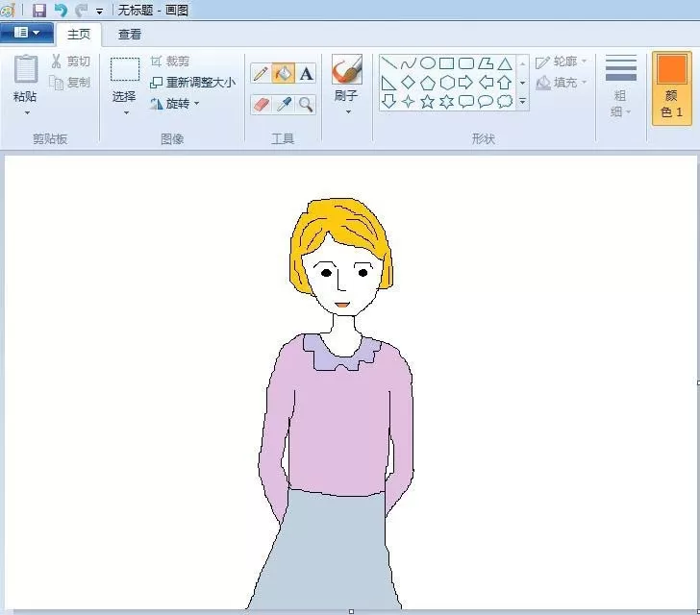The image size is (700, 615).
Task: Choose the Polygon shape
Action: (x=486, y=63)
